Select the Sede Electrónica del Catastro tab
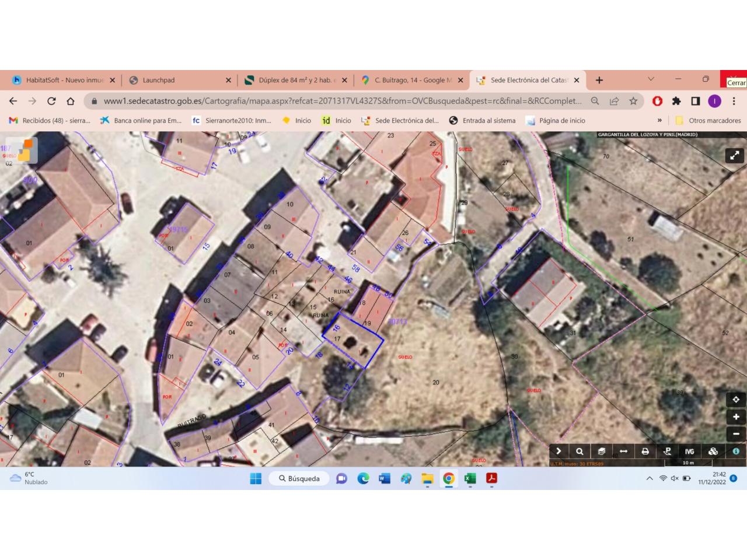Viewport: 747px width, 560px height. [x=529, y=80]
